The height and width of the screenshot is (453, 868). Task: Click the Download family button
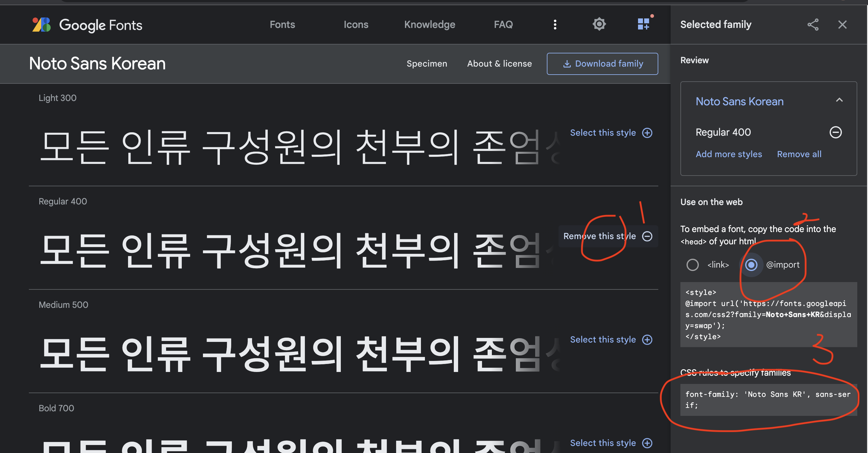tap(602, 64)
